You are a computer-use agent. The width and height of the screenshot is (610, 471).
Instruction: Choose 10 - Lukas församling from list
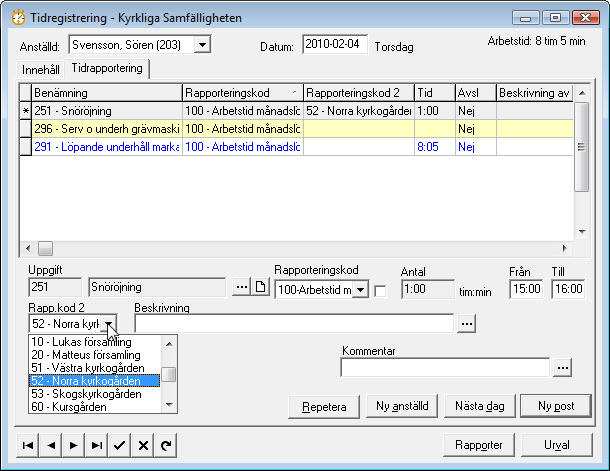tap(95, 342)
